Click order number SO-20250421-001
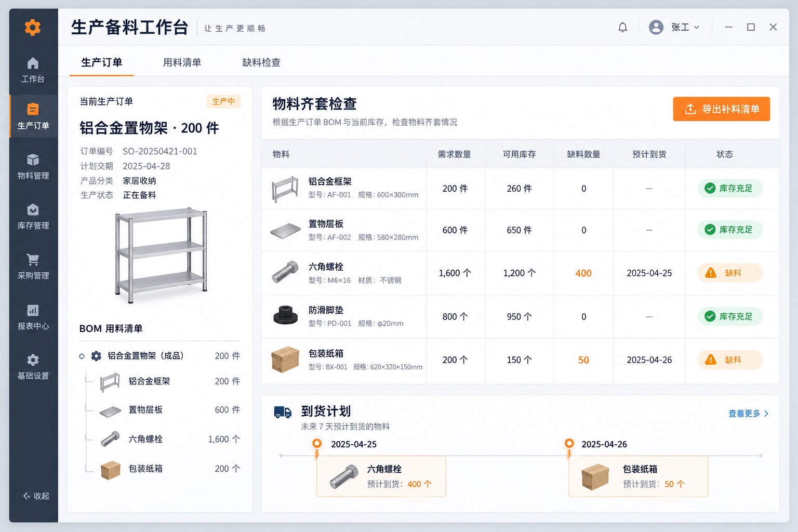 160,151
